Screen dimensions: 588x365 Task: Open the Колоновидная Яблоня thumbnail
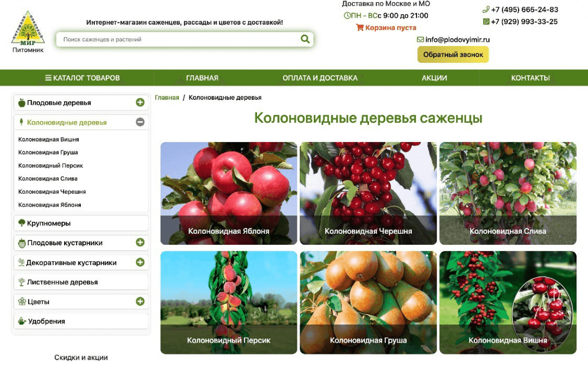[x=229, y=193]
